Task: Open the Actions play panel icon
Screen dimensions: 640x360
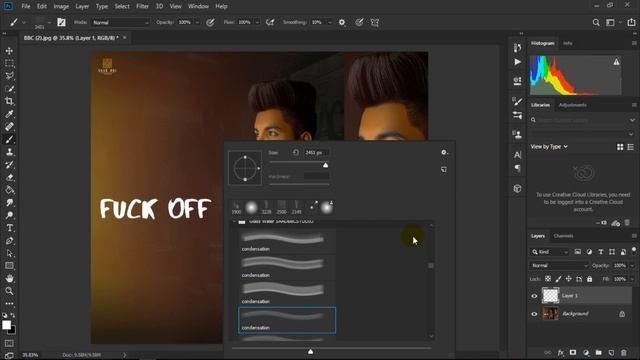Action: point(517,62)
